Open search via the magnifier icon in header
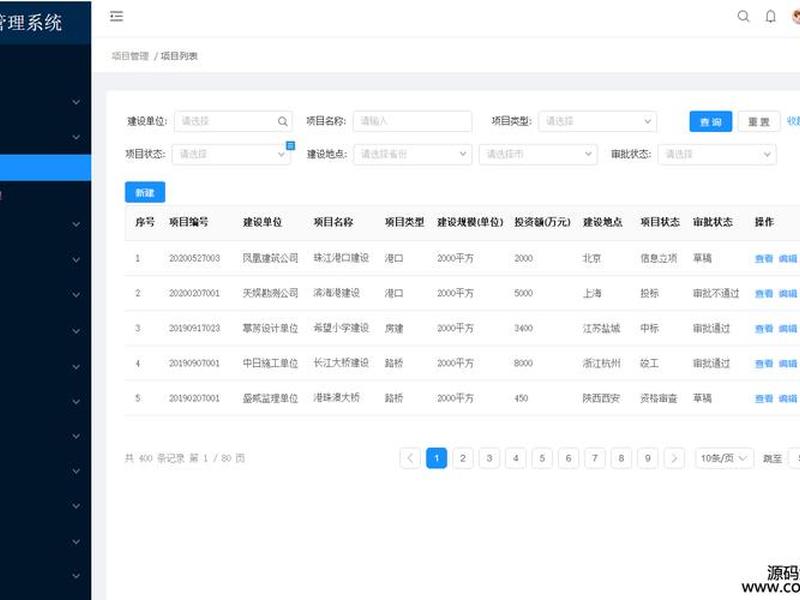 [743, 16]
